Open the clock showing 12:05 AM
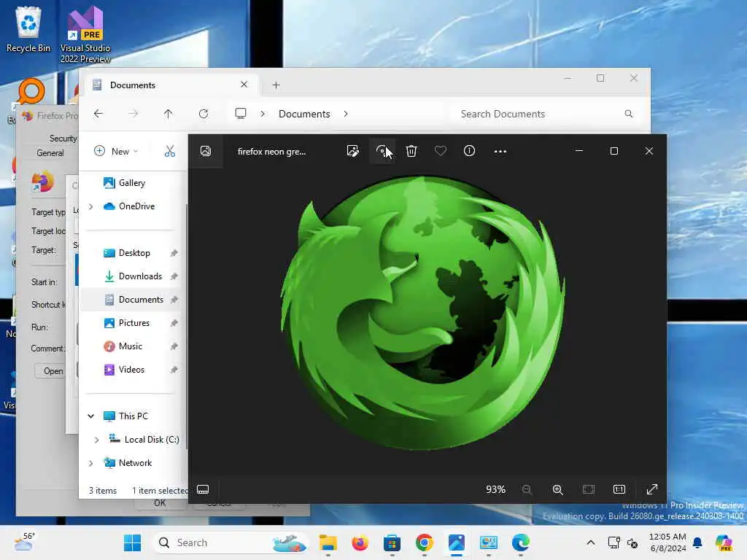This screenshot has width=747, height=560. point(667,542)
